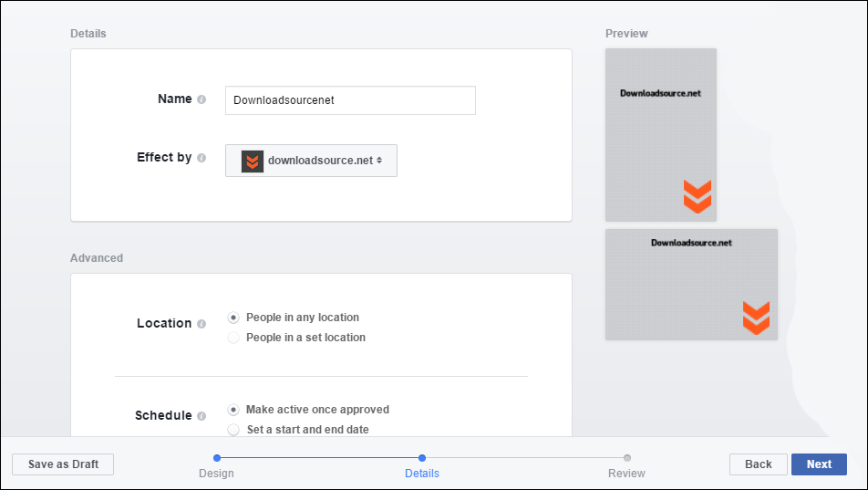868x490 pixels.
Task: Open the Effect by downloadsource.net dropdown
Action: coord(311,161)
